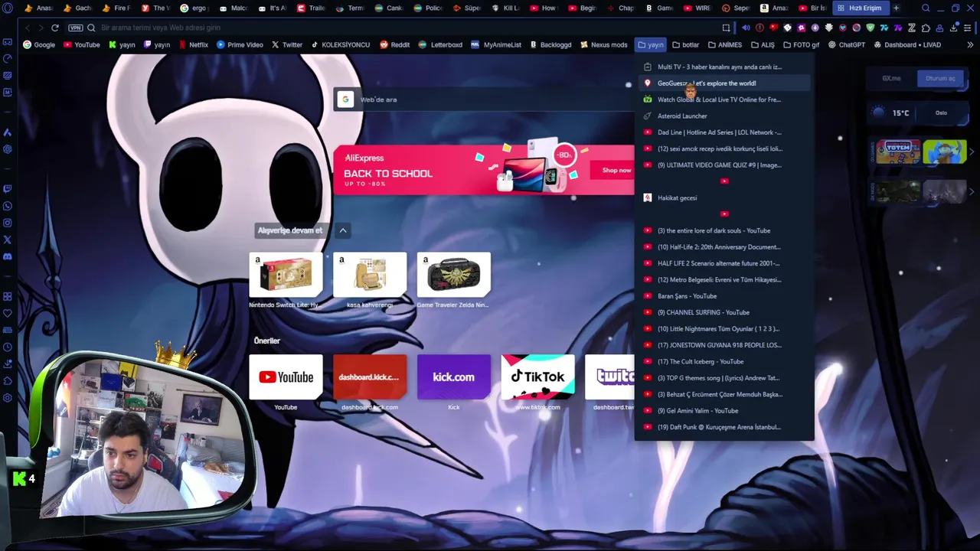Open the profile icon in toolbar
Image resolution: width=980 pixels, height=551 pixels.
pyautogui.click(x=940, y=28)
